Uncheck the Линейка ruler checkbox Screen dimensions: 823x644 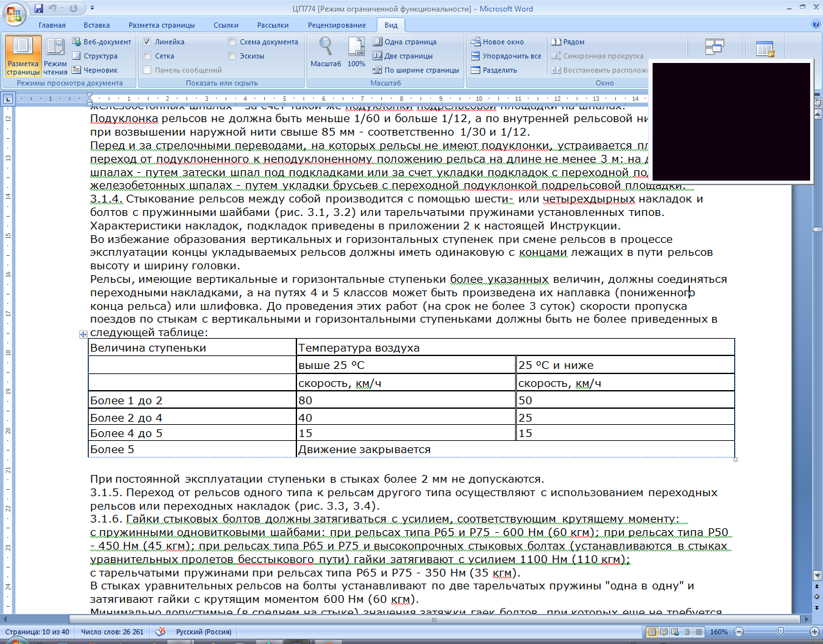147,42
